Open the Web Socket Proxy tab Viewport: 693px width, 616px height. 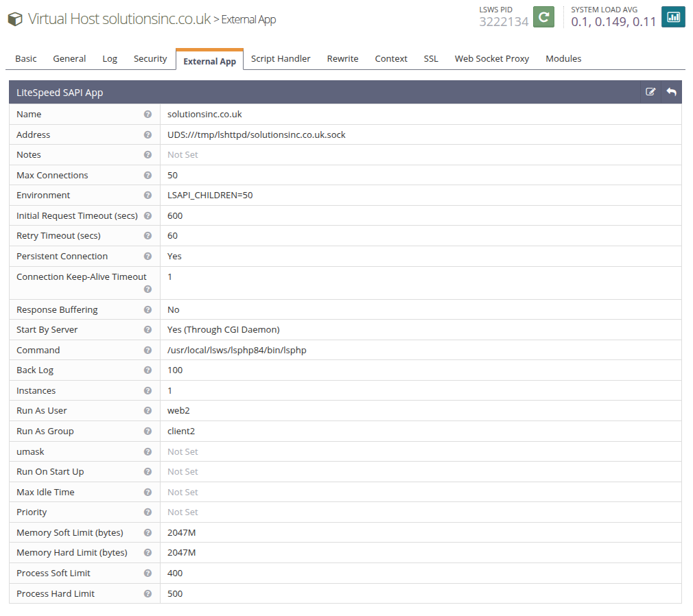tap(492, 59)
